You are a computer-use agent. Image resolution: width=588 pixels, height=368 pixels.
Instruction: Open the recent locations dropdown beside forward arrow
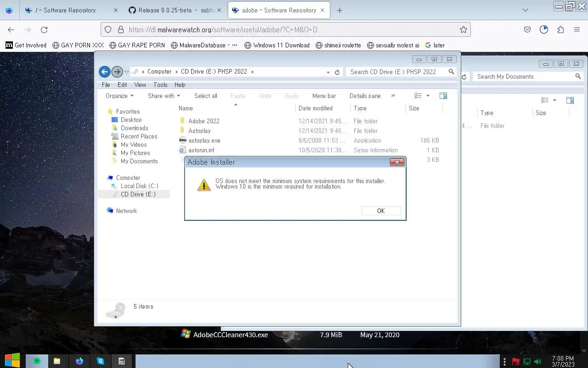pyautogui.click(x=127, y=72)
